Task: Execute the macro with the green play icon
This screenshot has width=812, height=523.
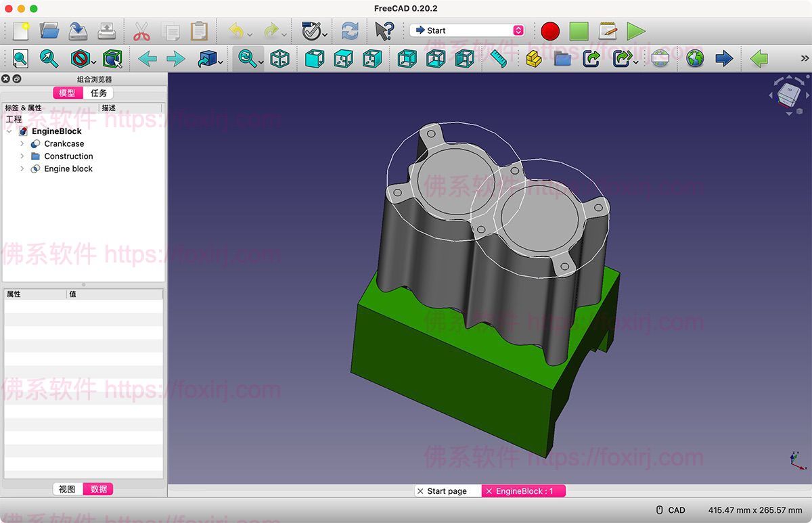Action: 635,30
